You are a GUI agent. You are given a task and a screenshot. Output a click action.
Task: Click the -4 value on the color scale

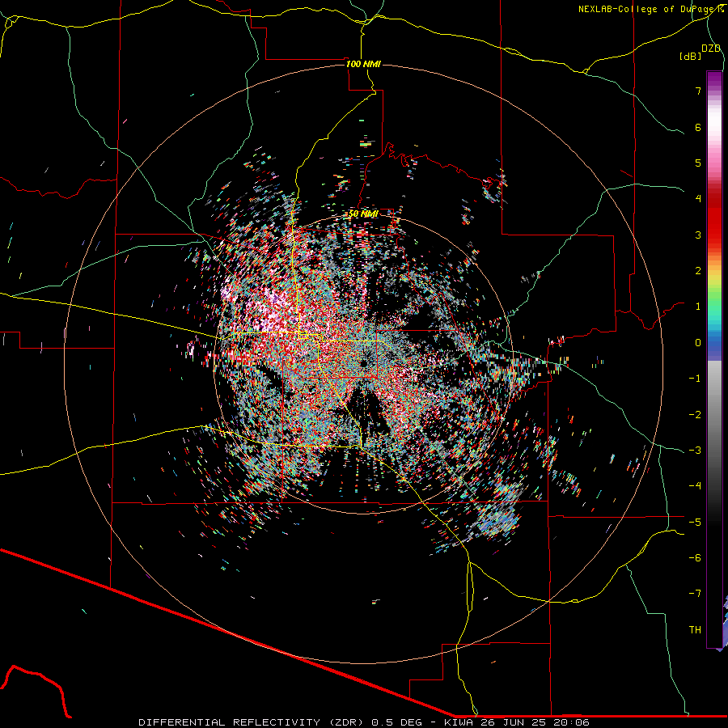tap(695, 486)
